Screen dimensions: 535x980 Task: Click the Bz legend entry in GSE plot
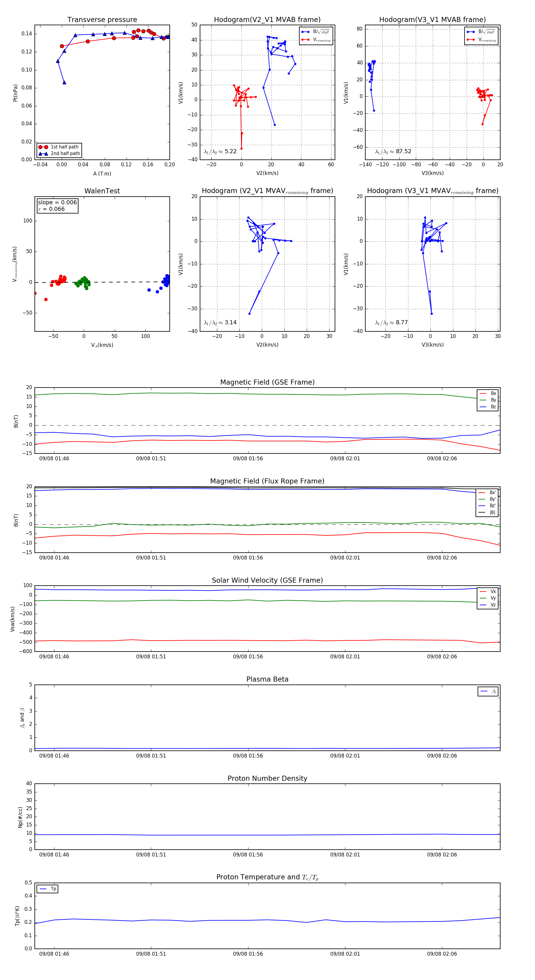point(488,407)
